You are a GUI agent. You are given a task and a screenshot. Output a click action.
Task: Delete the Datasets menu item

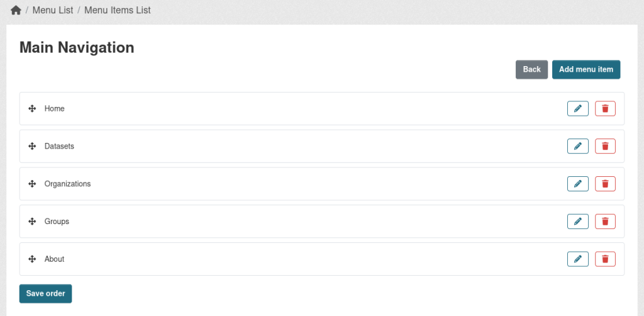(x=605, y=146)
